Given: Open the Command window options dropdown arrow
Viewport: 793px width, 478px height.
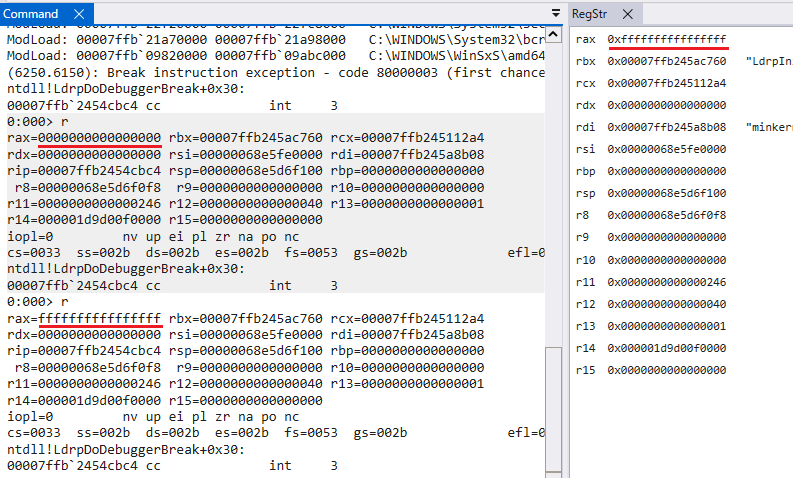Looking at the screenshot, I should click(556, 13).
